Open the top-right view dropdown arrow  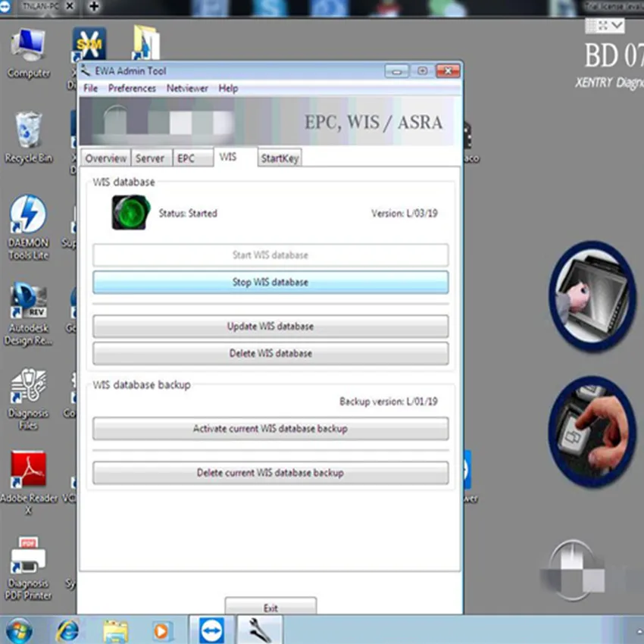pyautogui.click(x=617, y=26)
